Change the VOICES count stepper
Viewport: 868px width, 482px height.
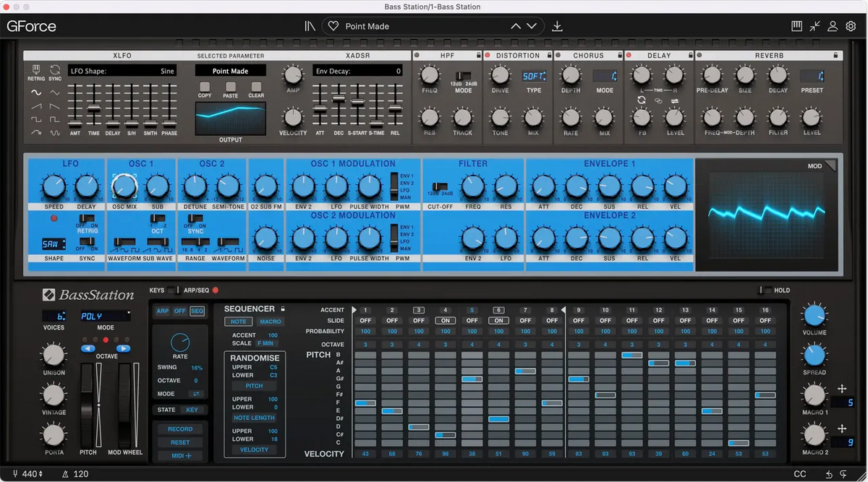click(x=54, y=316)
